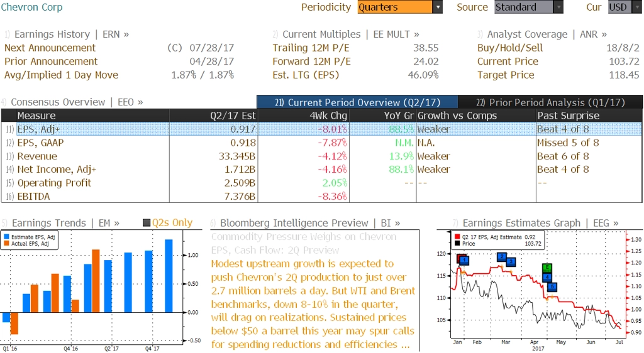Select the EBITDA measure row

(321, 197)
